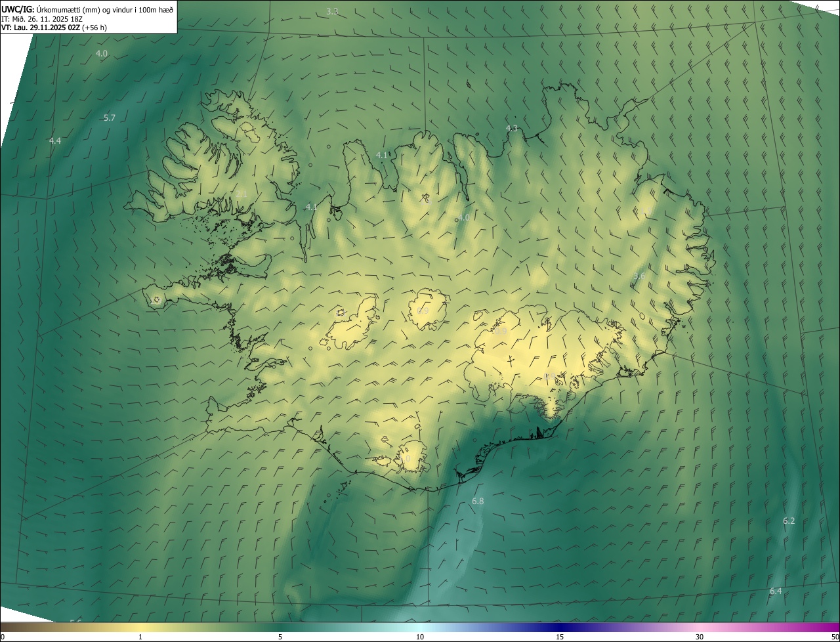Click the 3.3 value label on the map

click(x=332, y=12)
